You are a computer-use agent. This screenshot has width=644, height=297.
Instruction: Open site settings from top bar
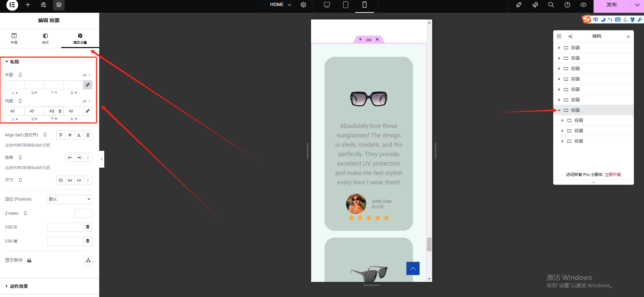(43, 5)
